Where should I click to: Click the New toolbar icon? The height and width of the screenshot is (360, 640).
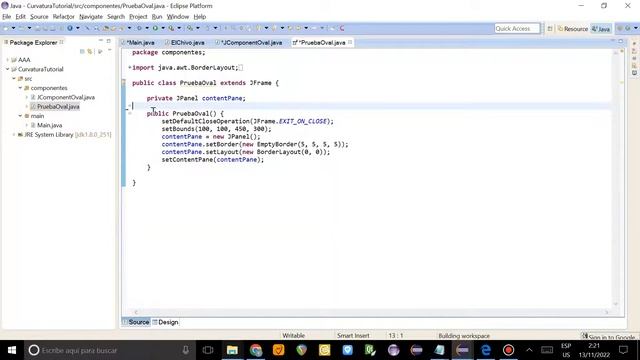point(6,28)
